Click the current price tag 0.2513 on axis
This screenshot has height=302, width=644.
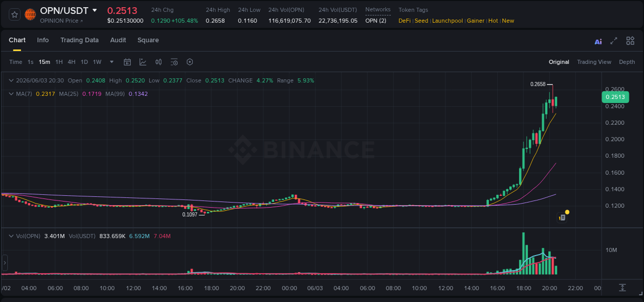tap(615, 97)
